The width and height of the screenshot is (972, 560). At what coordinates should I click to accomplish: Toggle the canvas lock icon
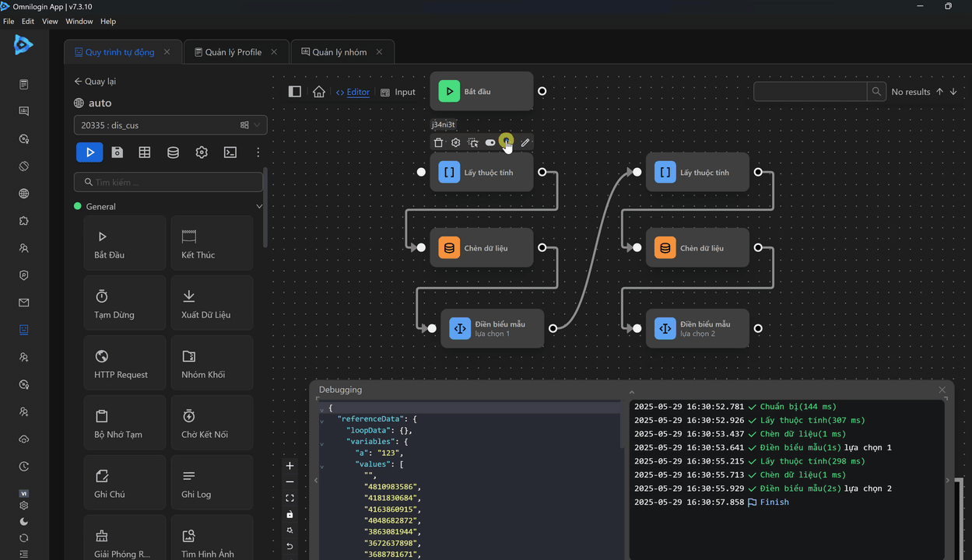pos(289,514)
